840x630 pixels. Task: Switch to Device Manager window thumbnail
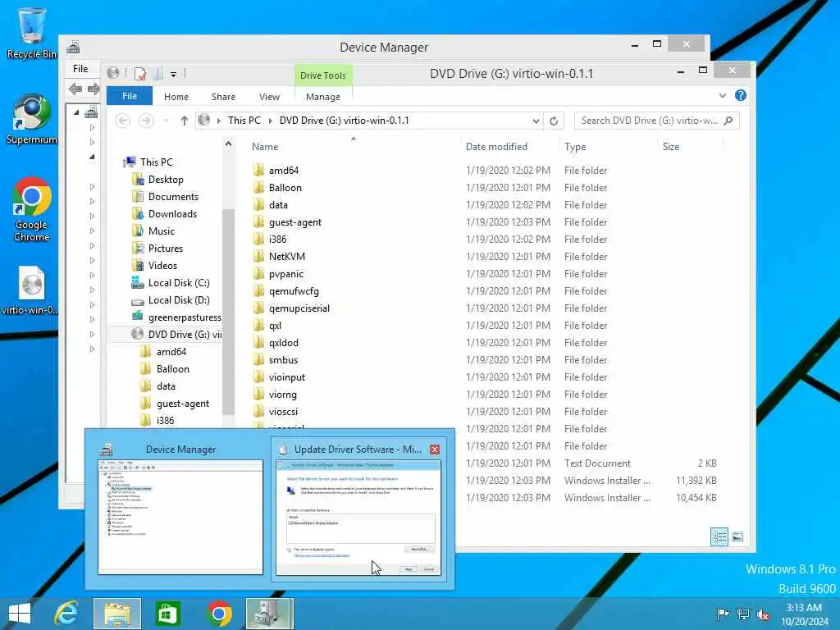(180, 510)
